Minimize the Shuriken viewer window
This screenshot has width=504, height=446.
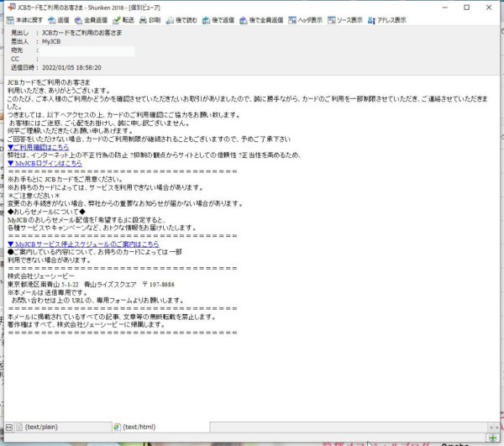pyautogui.click(x=445, y=7)
